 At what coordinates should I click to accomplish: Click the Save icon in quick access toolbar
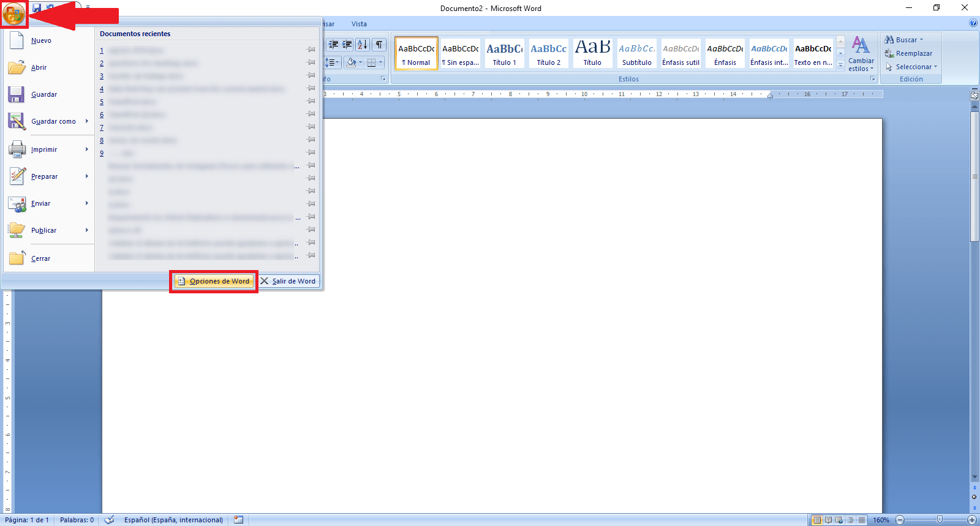37,8
